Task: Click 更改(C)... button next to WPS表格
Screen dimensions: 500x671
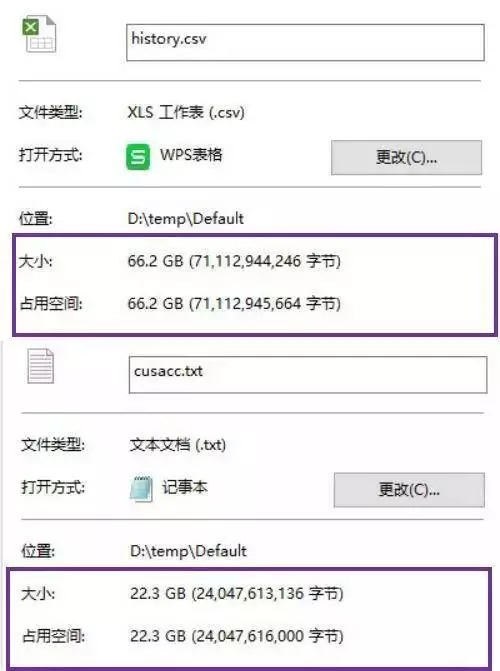Action: (406, 157)
